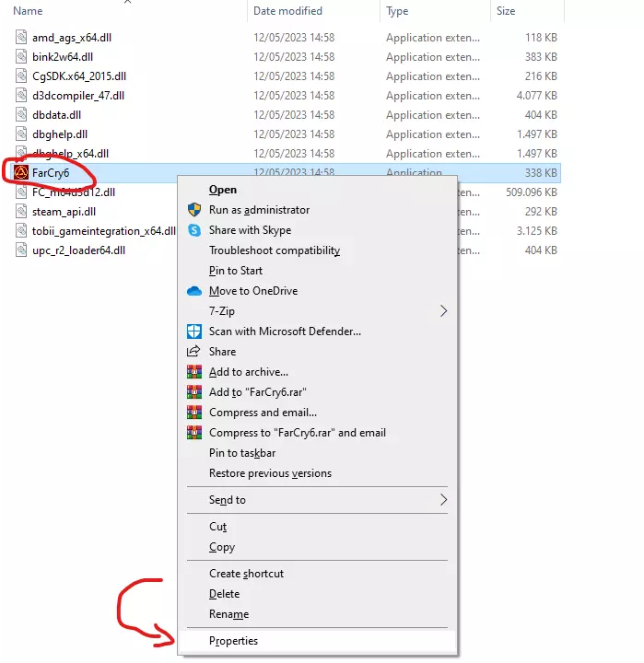
Task: Click WinRAR icon beside Compress and email
Action: [x=194, y=413]
